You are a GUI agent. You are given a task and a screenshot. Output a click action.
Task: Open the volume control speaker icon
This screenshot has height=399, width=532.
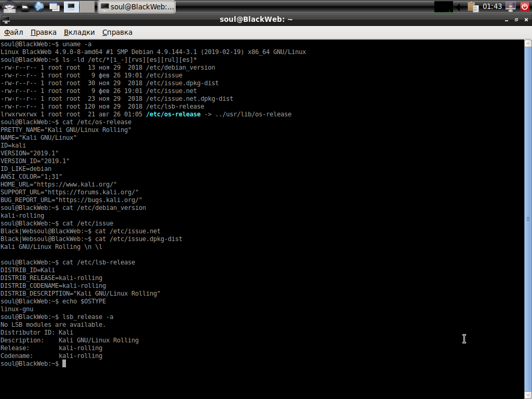pos(459,6)
